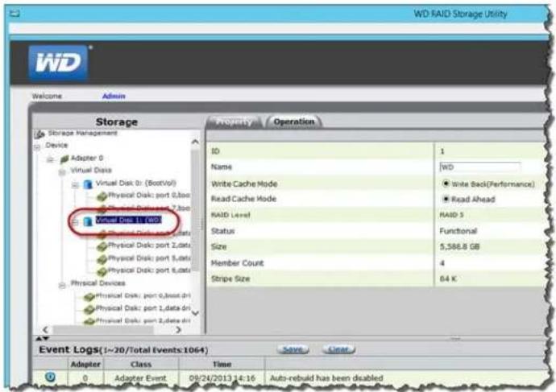Click the 09/24/2013 14:16 time cell

(x=222, y=378)
